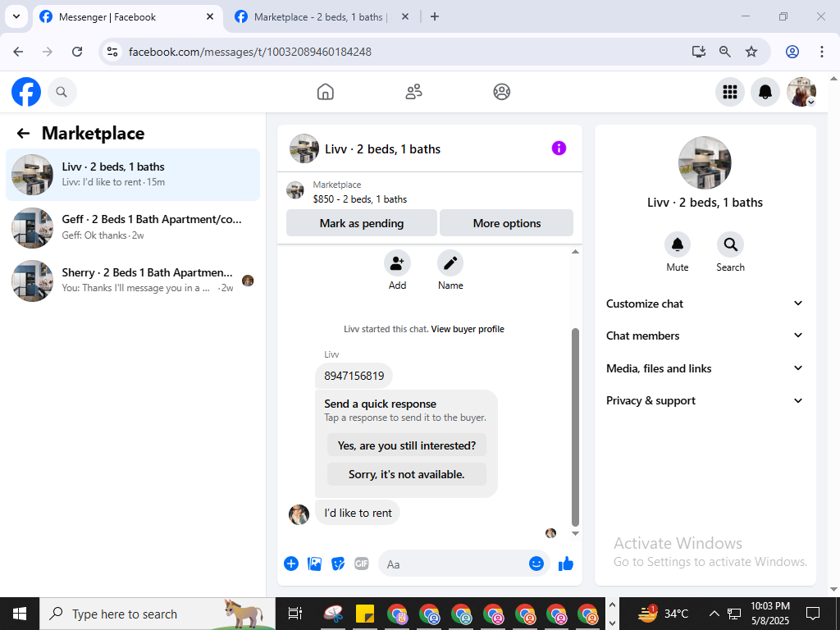
Task: Click the browser address bar URL
Action: pyautogui.click(x=250, y=52)
